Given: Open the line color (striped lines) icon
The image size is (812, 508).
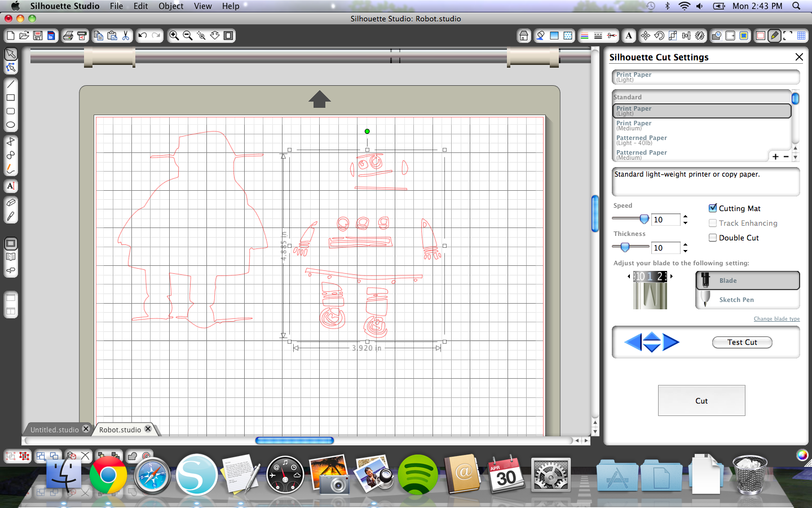Looking at the screenshot, I should click(x=585, y=36).
